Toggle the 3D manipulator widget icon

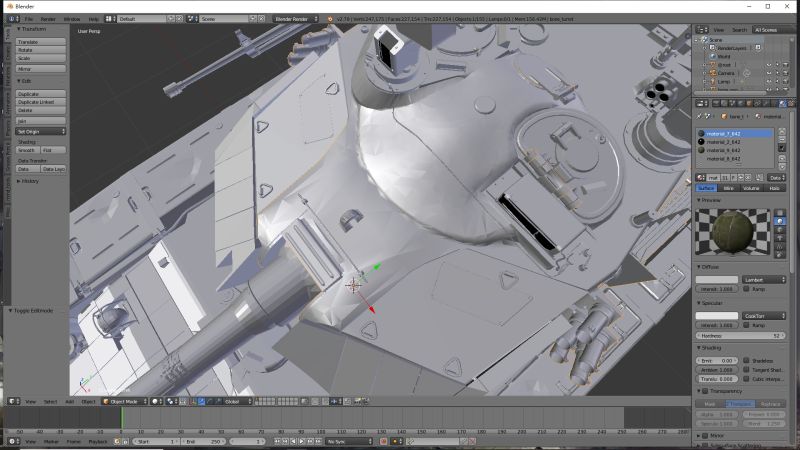pyautogui.click(x=194, y=402)
